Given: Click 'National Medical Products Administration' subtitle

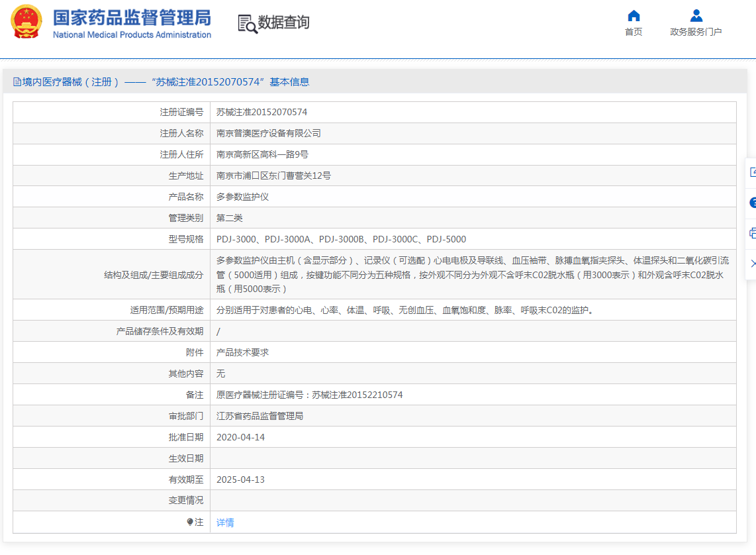Looking at the screenshot, I should pos(132,34).
